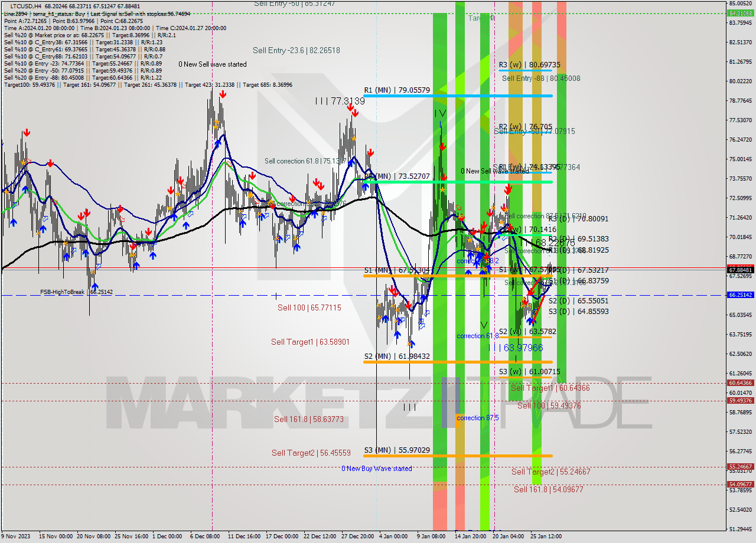
Task: Click the red 59.49376 price axis tag
Action: coord(740,401)
